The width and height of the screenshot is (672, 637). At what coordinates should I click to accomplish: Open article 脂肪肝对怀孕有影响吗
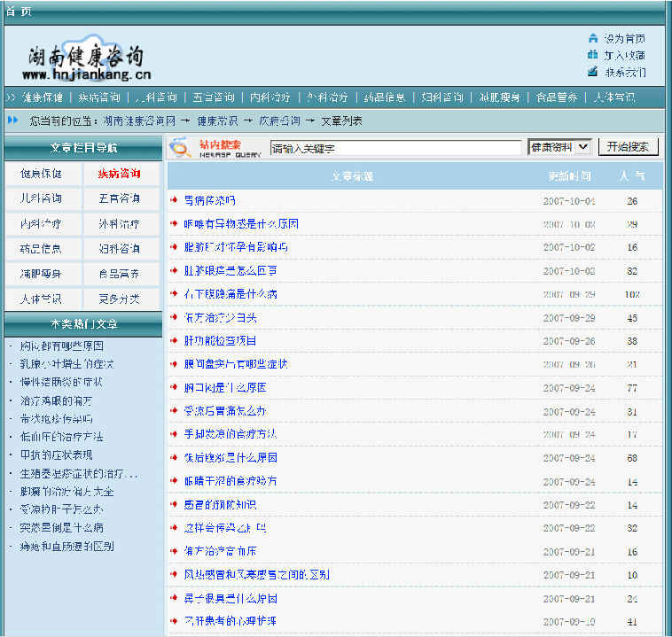pos(236,247)
